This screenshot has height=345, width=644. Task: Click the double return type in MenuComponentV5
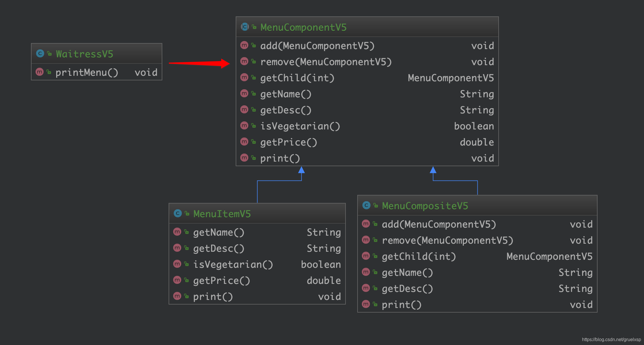coord(477,142)
